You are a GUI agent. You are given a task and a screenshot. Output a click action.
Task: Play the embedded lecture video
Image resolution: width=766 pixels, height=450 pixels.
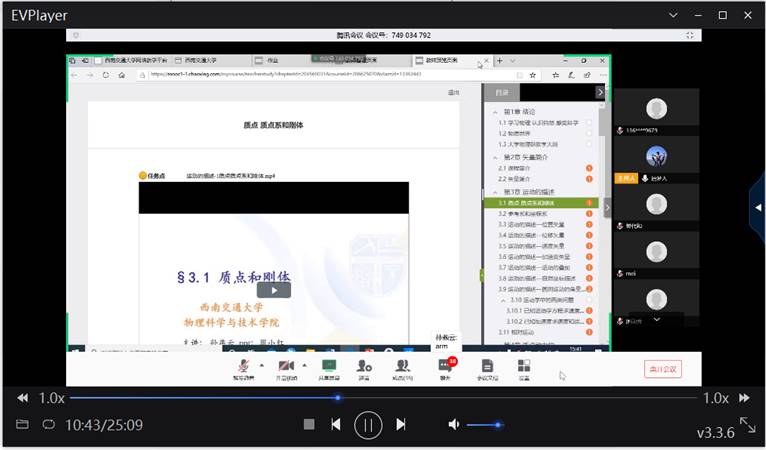pyautogui.click(x=273, y=290)
